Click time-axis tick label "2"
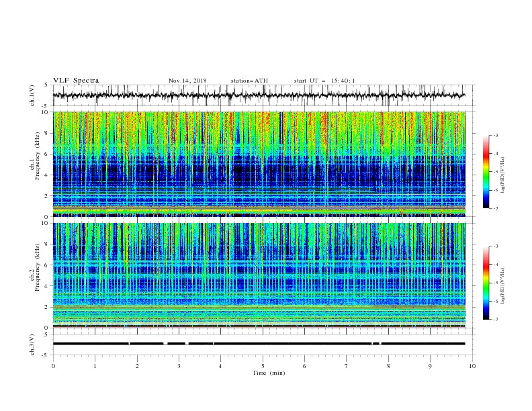The width and height of the screenshot is (532, 411). click(x=137, y=366)
